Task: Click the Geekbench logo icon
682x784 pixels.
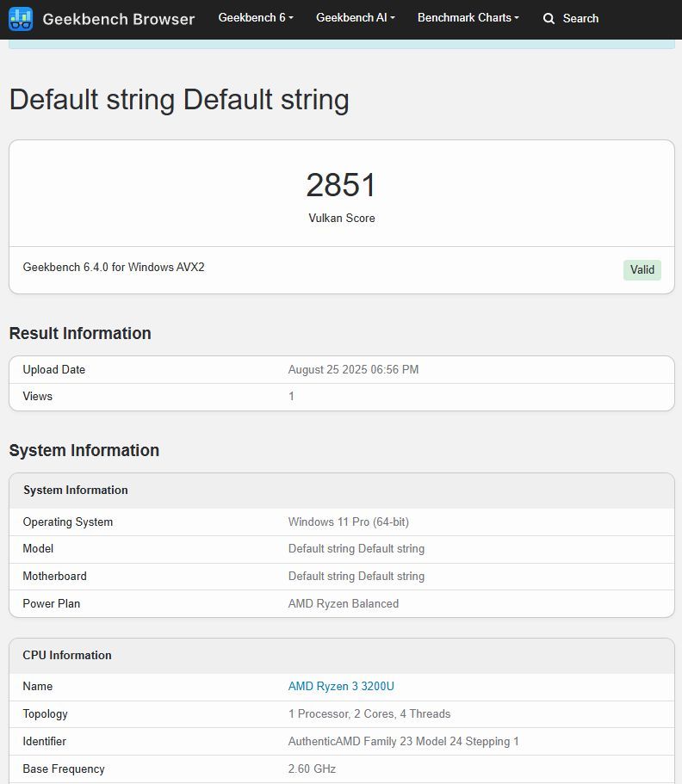Action: point(21,18)
